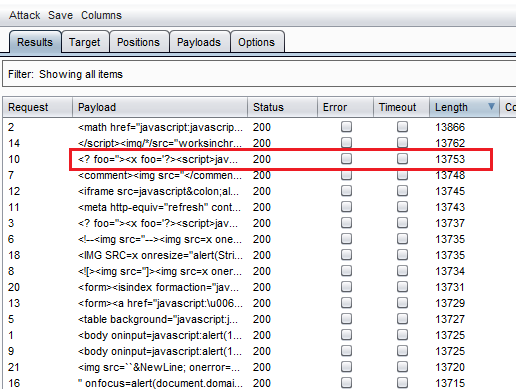Click length value 13731
Screen dimensions: 516x389
[450, 287]
